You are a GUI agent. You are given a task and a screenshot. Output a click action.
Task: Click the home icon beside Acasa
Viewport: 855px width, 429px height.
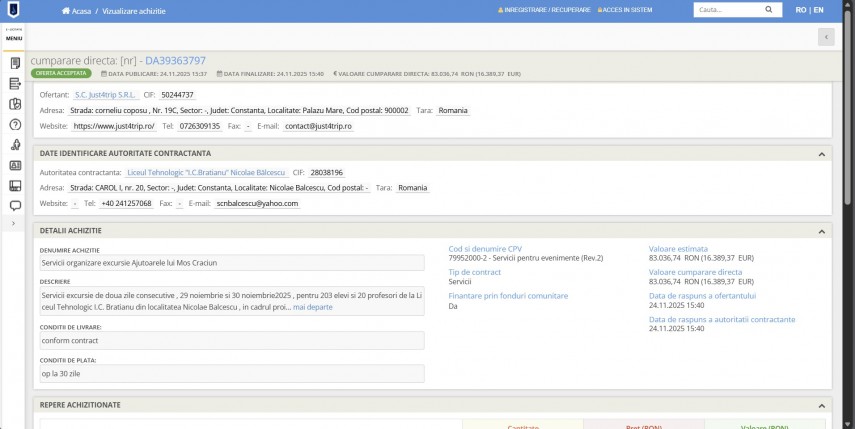[66, 10]
